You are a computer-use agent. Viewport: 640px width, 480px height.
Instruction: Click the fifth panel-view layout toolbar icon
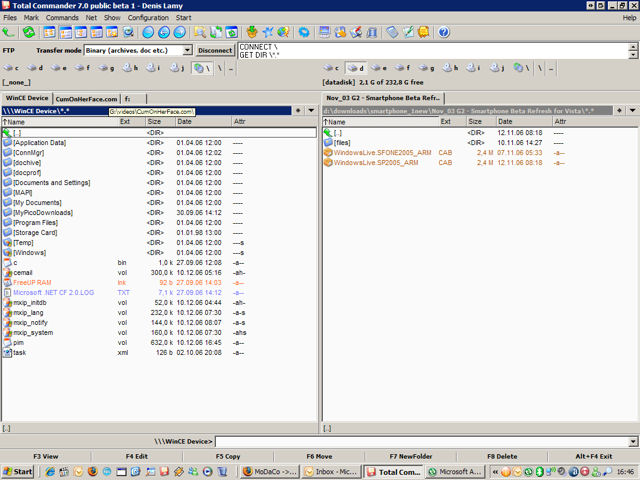pyautogui.click(x=112, y=32)
